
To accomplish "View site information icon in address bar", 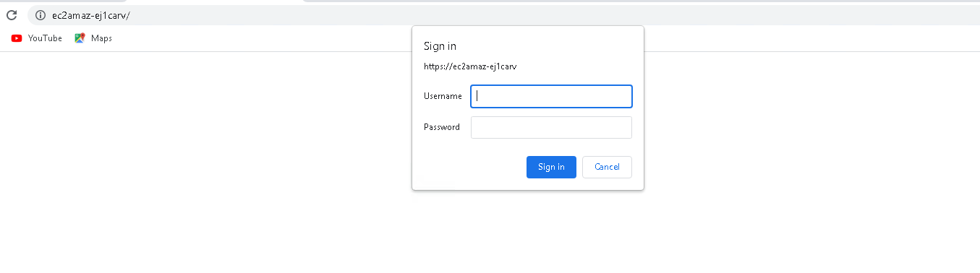I will pyautogui.click(x=41, y=15).
